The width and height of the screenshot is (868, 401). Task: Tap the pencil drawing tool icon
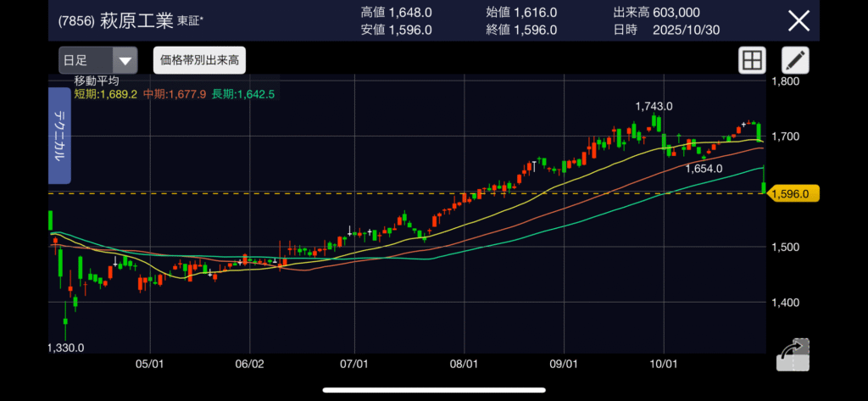pos(795,61)
